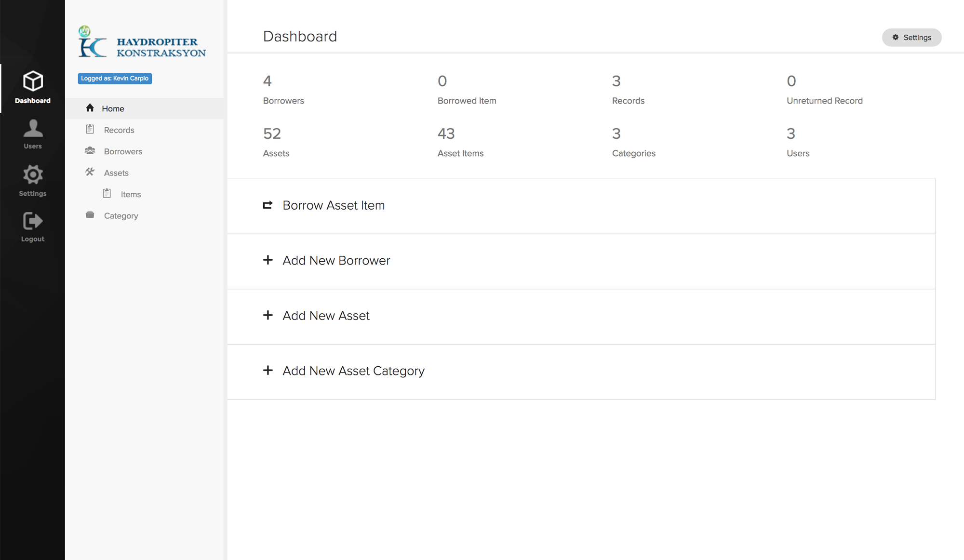Viewport: 964px width, 560px height.
Task: Click the Logged as Kevin Carpio badge
Action: [115, 79]
